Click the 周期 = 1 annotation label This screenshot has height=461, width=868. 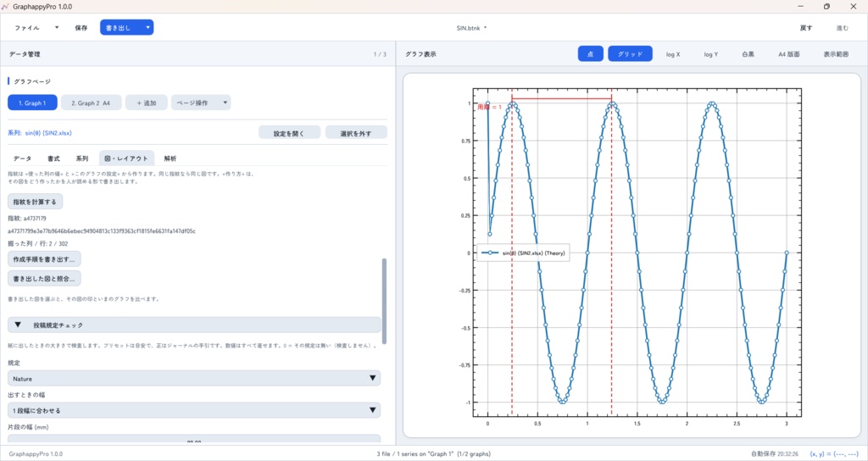(489, 107)
